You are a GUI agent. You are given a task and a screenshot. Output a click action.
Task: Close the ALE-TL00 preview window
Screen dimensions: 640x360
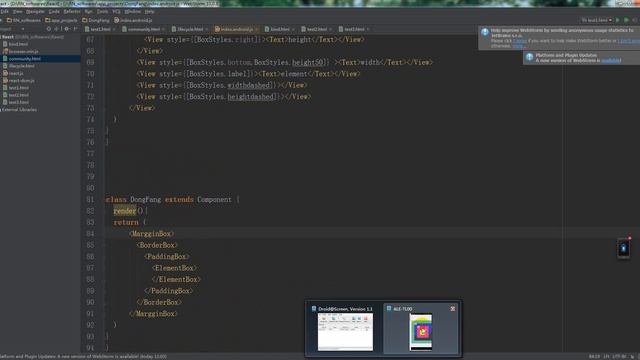(453, 309)
